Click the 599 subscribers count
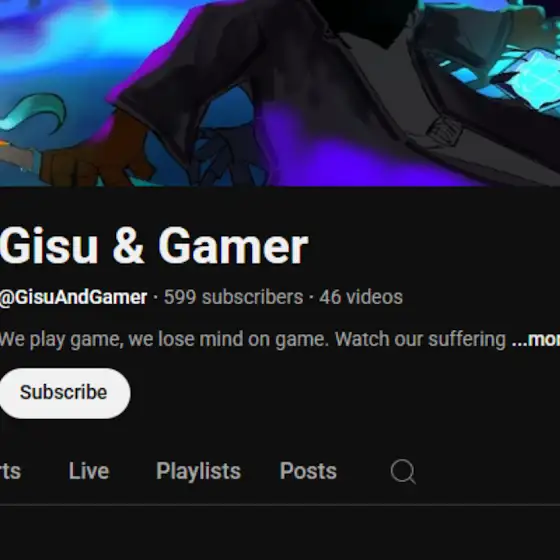Viewport: 560px width, 560px height. pyautogui.click(x=233, y=297)
